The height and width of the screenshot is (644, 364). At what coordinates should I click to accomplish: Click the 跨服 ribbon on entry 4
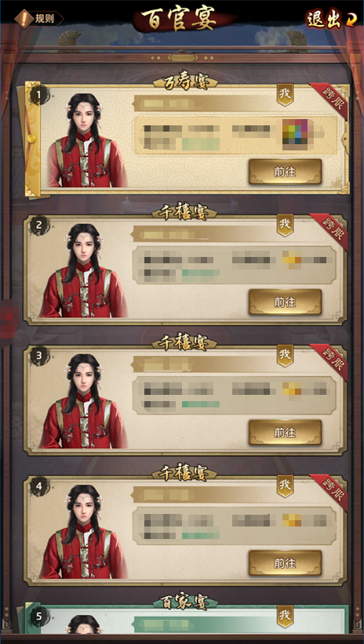[331, 491]
